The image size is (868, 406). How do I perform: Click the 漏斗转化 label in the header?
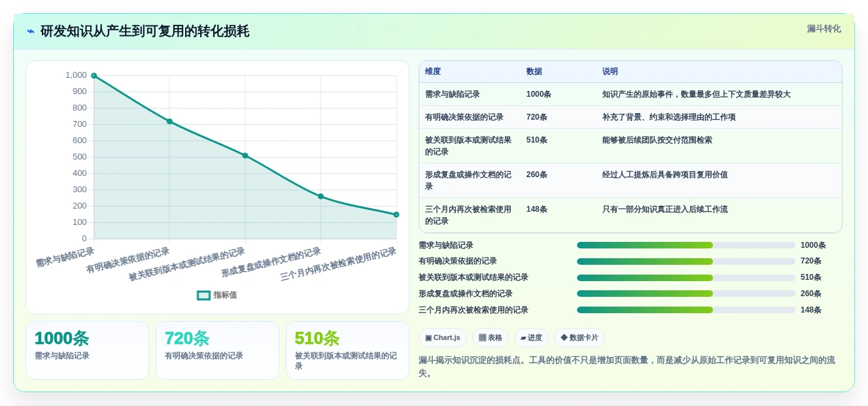[824, 29]
